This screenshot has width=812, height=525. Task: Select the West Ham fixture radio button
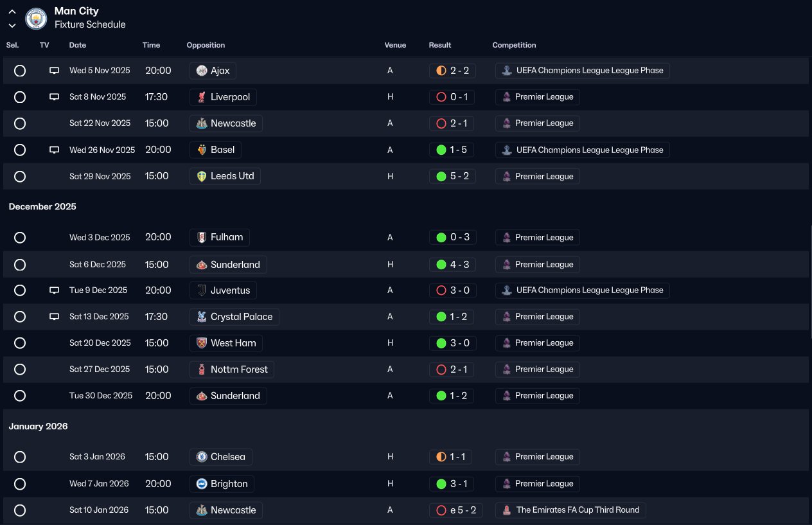click(x=20, y=343)
